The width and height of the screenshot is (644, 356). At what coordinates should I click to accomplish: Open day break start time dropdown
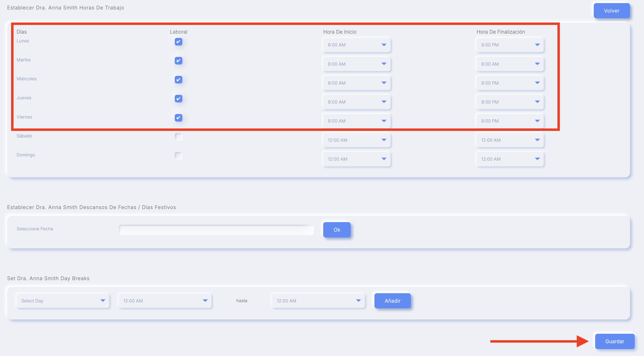165,301
